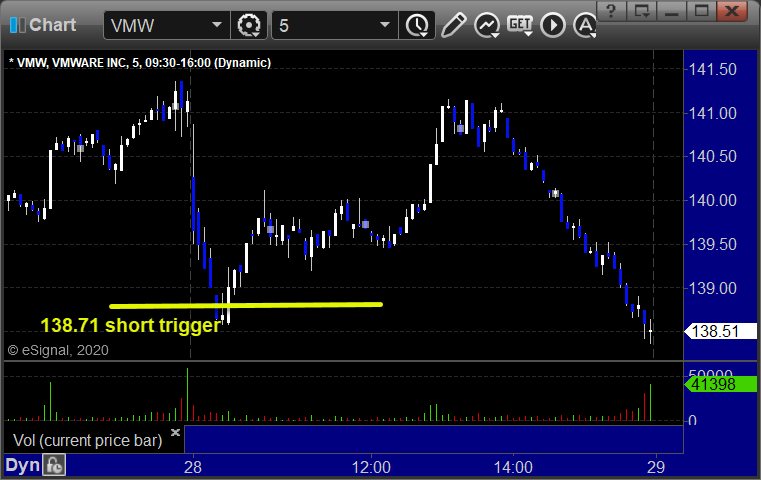This screenshot has width=761, height=480.
Task: Select the Vol (current price bar) label
Action: tap(88, 440)
